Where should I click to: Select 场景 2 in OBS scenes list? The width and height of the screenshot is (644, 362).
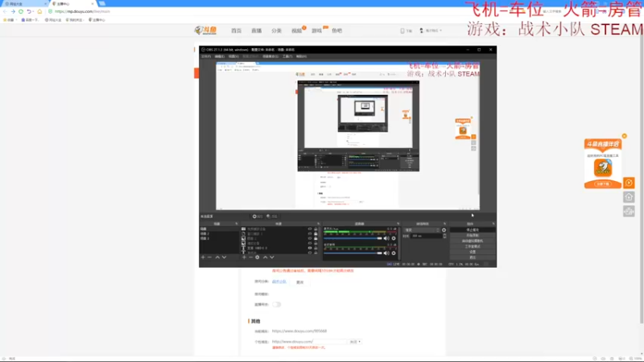click(205, 233)
